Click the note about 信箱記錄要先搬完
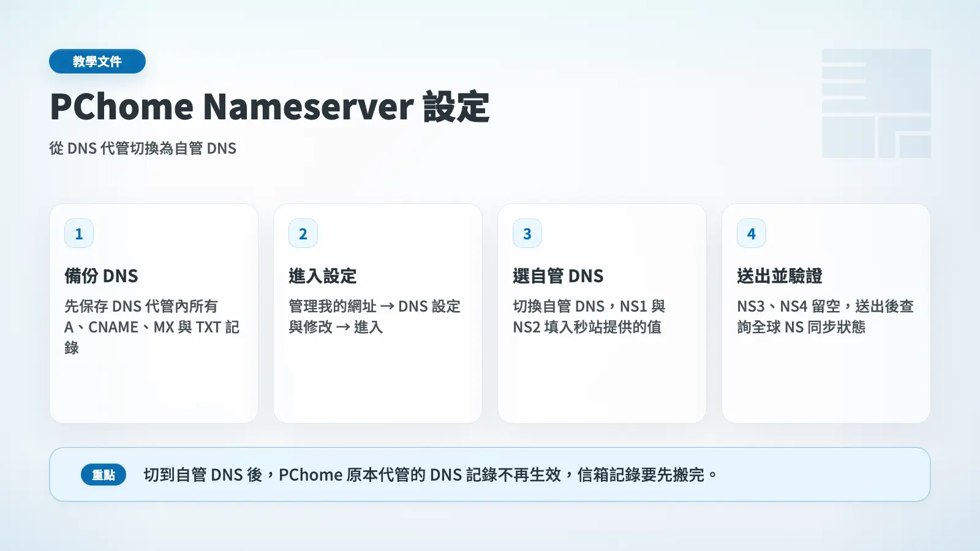 coord(431,474)
